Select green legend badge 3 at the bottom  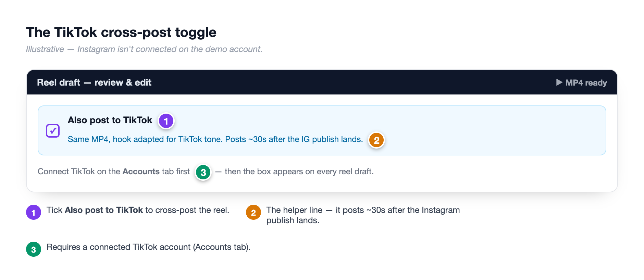[34, 249]
